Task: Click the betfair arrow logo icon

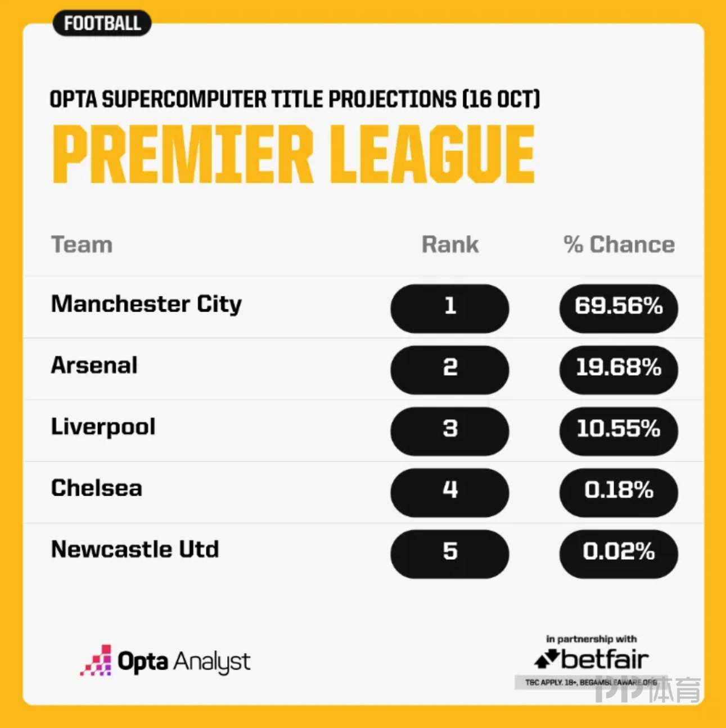Action: 546,658
